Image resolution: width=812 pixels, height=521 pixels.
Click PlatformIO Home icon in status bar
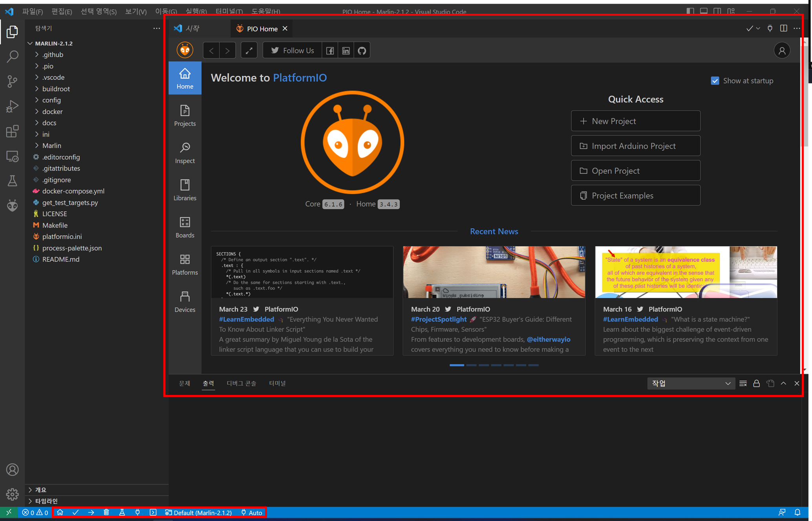tap(60, 512)
